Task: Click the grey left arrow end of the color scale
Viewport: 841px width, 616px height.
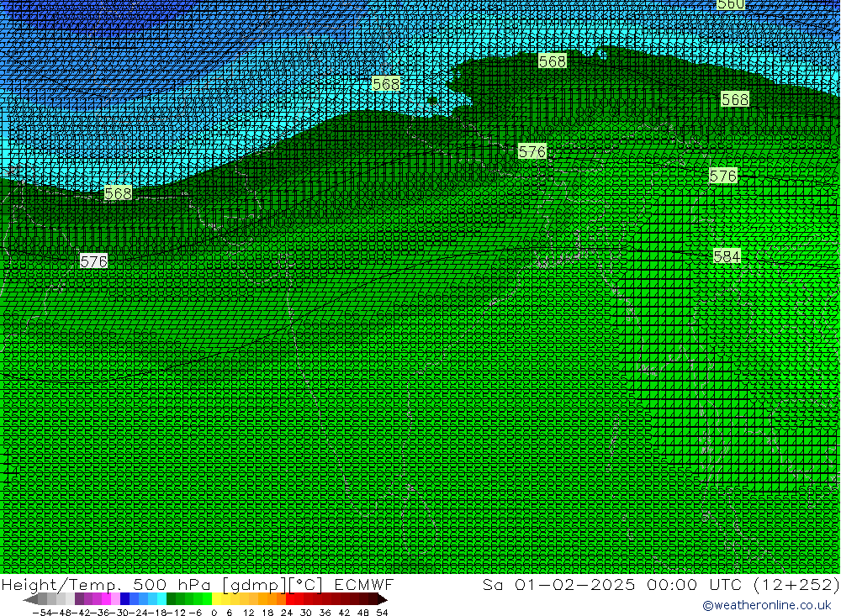Action: coord(30,599)
